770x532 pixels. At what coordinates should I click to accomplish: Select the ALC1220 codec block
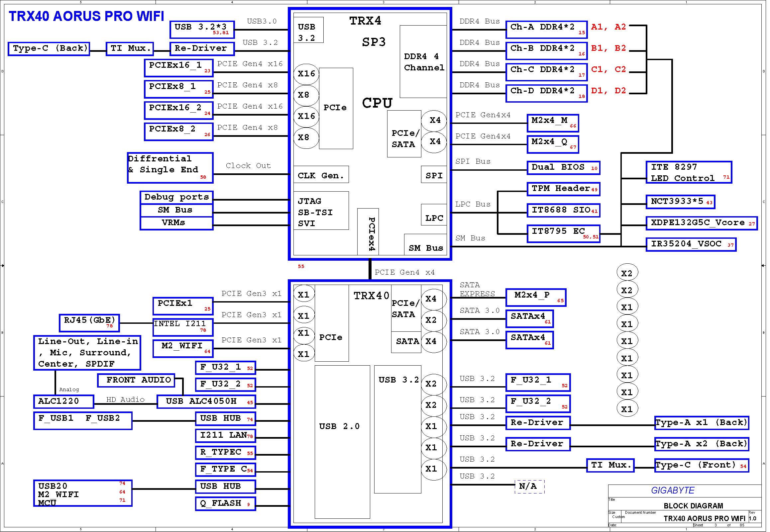click(64, 402)
